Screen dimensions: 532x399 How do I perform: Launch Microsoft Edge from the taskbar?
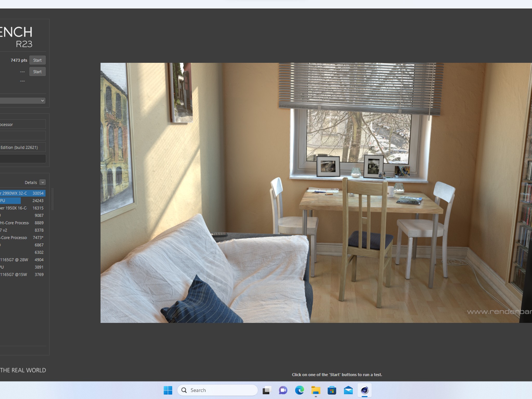click(300, 390)
